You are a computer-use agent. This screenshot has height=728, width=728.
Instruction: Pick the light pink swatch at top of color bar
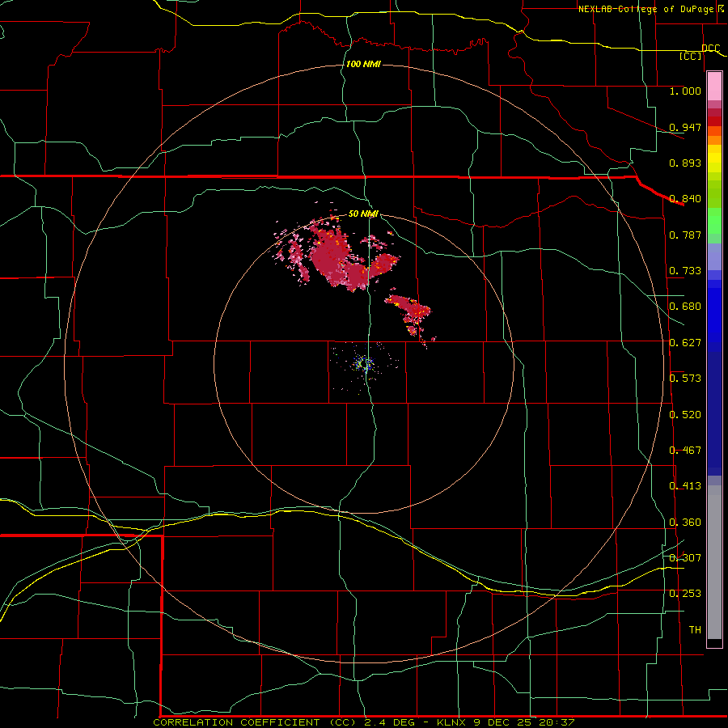coord(714,86)
